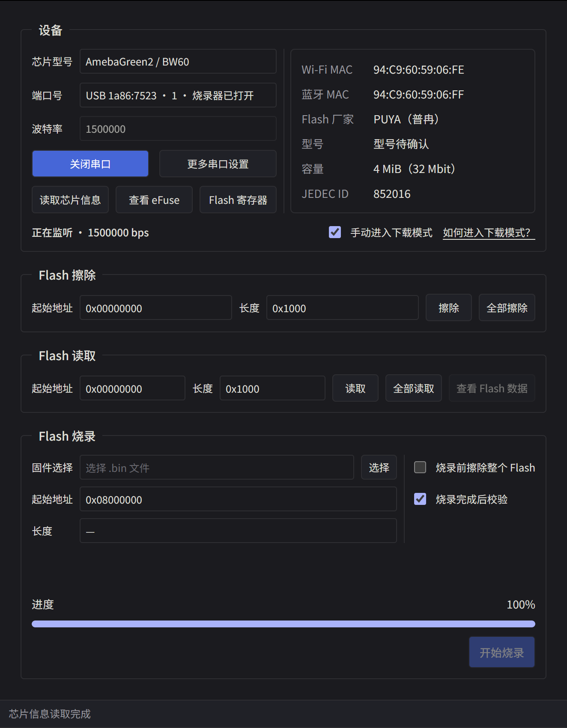This screenshot has height=728, width=567.
Task: Click the 全部读取 button
Action: (414, 388)
